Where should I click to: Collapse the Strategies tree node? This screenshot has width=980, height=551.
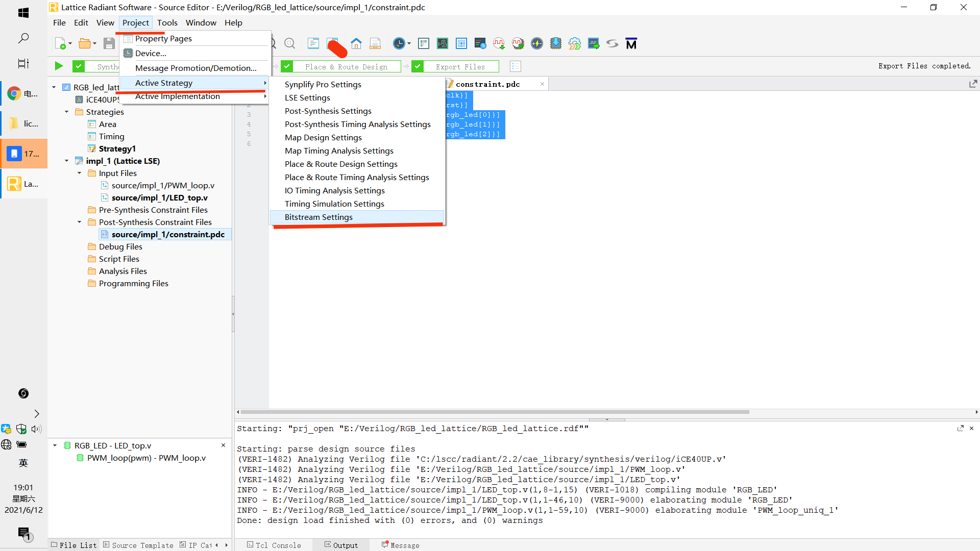tap(67, 112)
